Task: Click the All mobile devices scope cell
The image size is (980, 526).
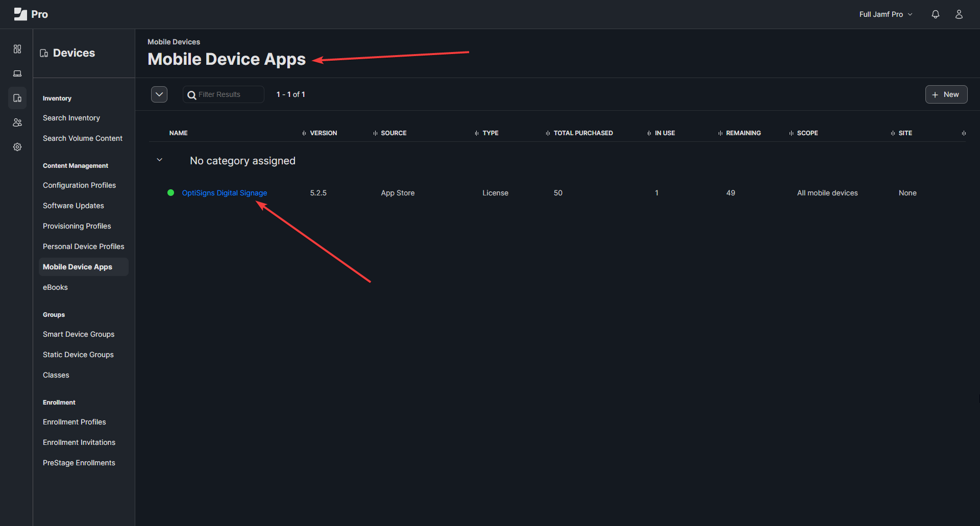Action: pyautogui.click(x=827, y=193)
